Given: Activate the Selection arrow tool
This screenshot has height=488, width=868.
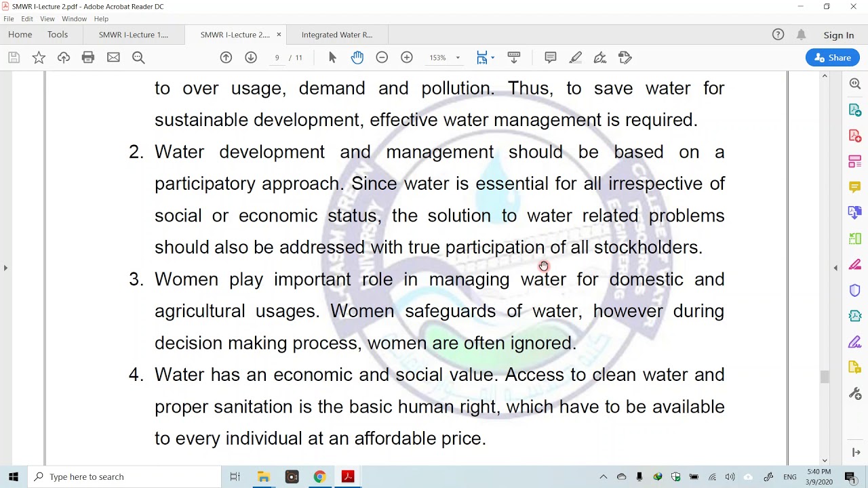Looking at the screenshot, I should click(332, 58).
